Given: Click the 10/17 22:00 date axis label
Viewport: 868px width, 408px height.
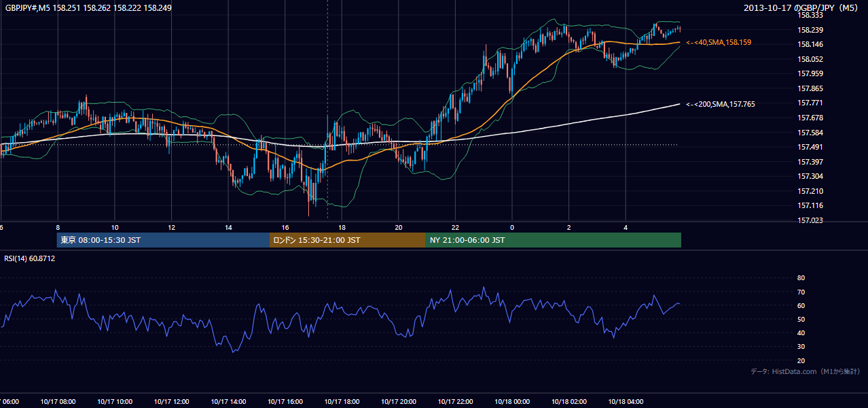Looking at the screenshot, I should [x=455, y=402].
